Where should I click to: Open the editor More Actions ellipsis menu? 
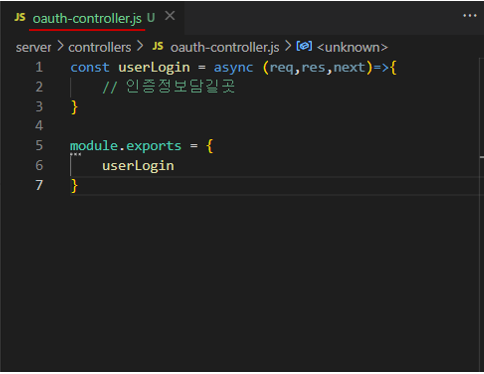[x=469, y=16]
